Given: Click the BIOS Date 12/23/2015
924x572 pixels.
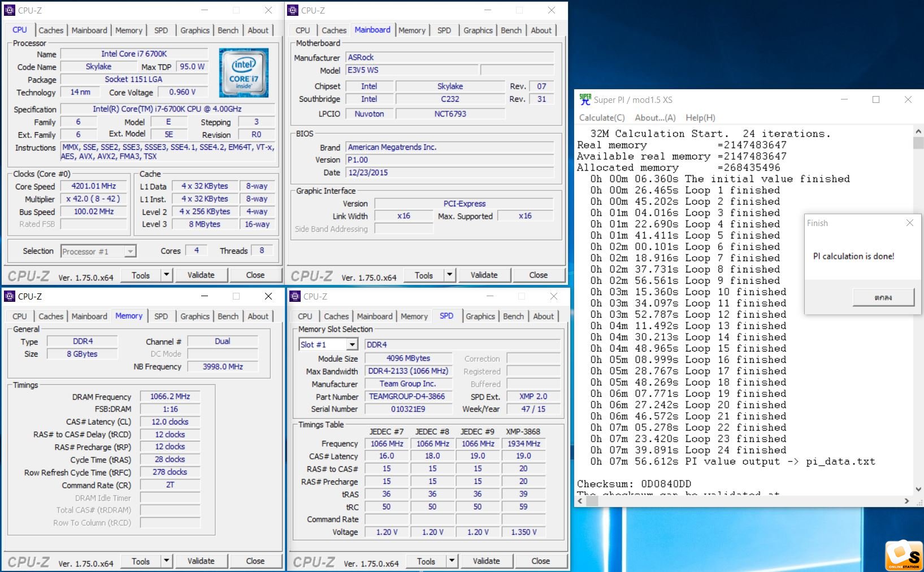Looking at the screenshot, I should tap(450, 172).
